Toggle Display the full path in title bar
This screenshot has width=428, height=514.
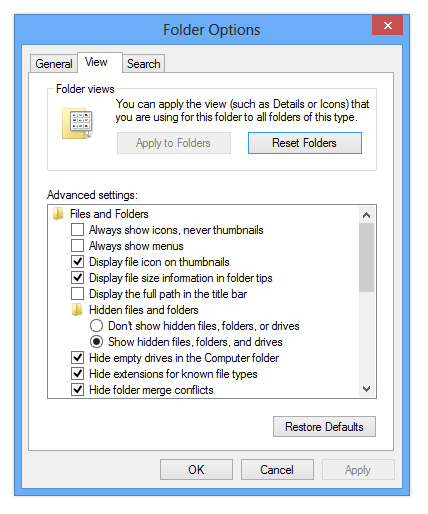pyautogui.click(x=77, y=294)
